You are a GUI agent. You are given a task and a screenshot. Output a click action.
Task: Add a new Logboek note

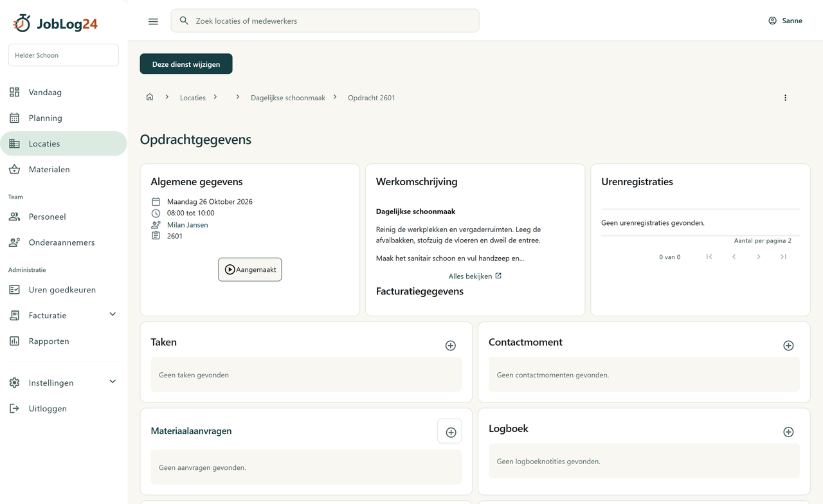coord(788,432)
